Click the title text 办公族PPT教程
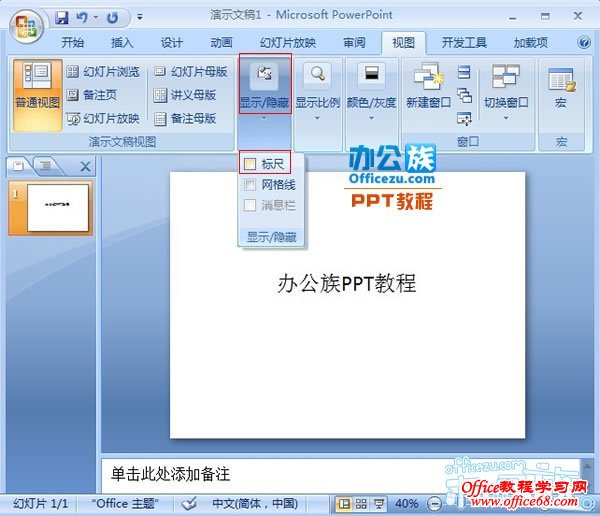The height and width of the screenshot is (516, 600). tap(347, 284)
